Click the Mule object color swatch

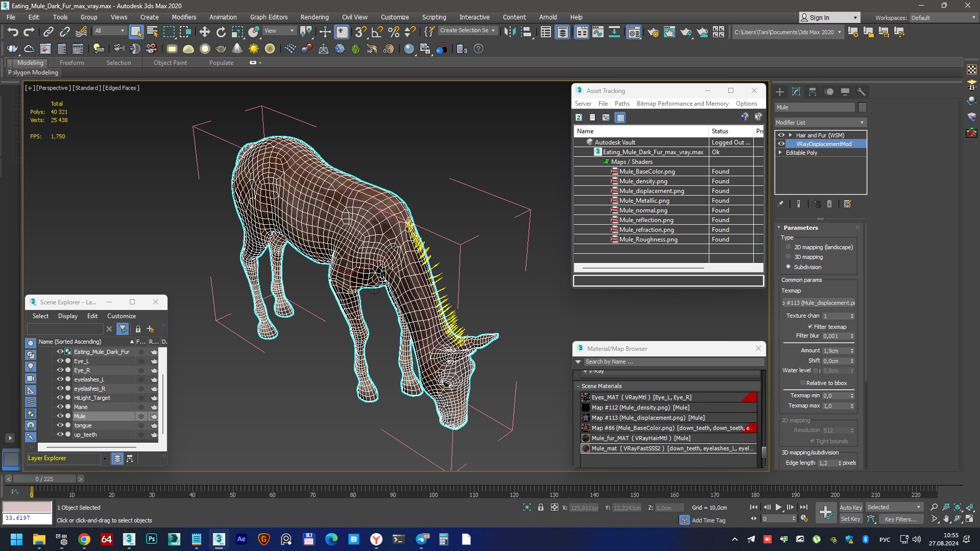point(862,107)
